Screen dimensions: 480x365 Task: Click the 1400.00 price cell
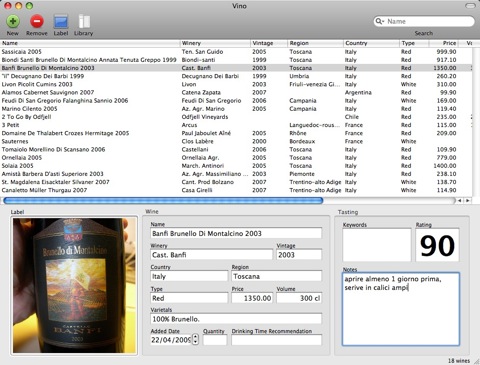[445, 166]
